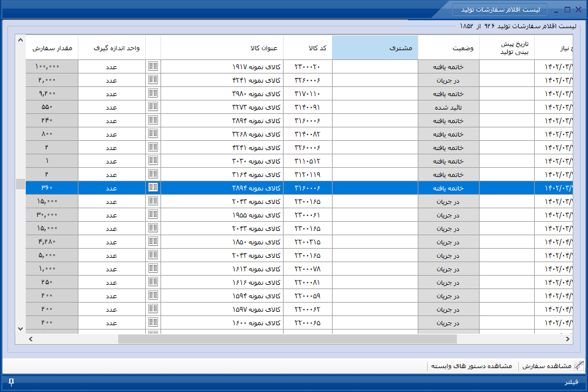The width and height of the screenshot is (588, 392).
Task: Click quantity cell ۹,۲۰۰
Action: 51,93
